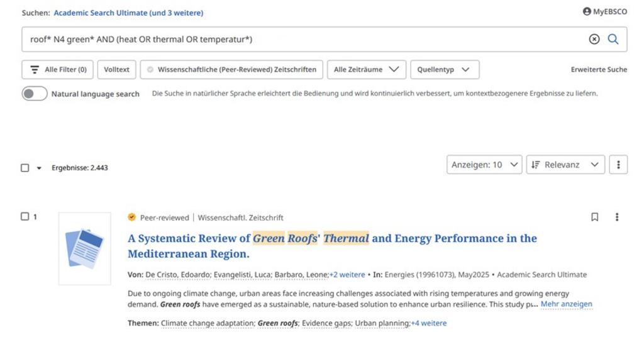644x342 pixels.
Task: Enable the Volltext filter
Action: (117, 70)
